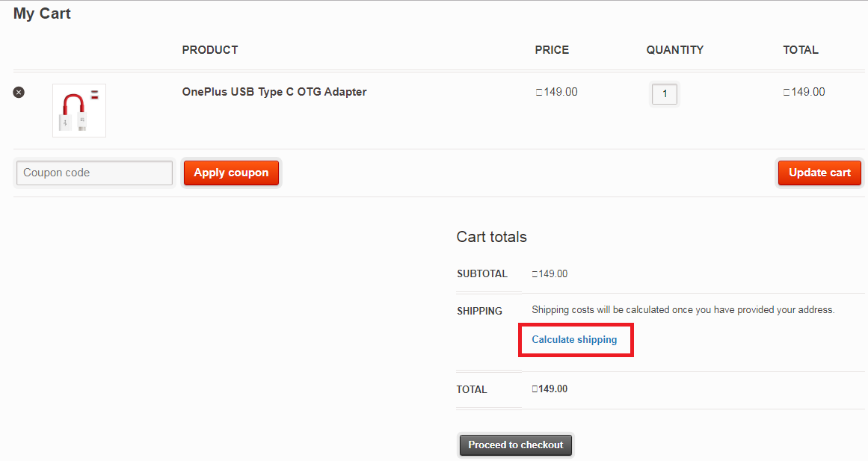Focus the Coupon code field
868x461 pixels.
pos(95,173)
